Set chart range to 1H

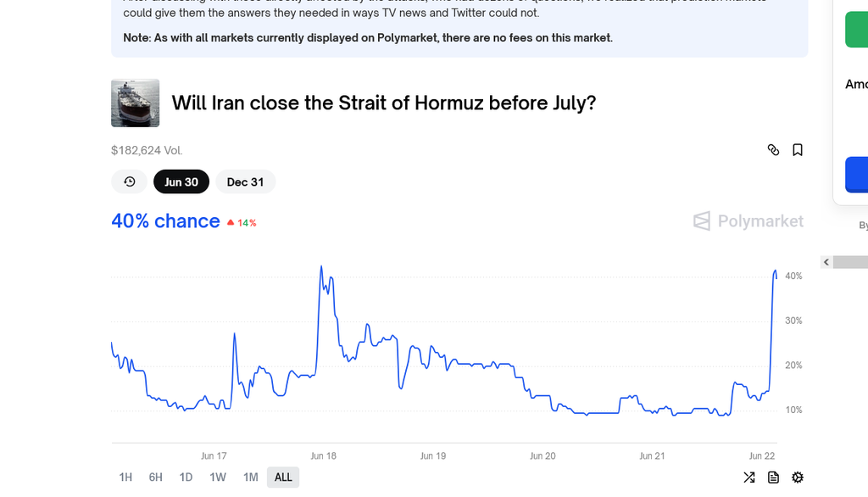pyautogui.click(x=125, y=477)
